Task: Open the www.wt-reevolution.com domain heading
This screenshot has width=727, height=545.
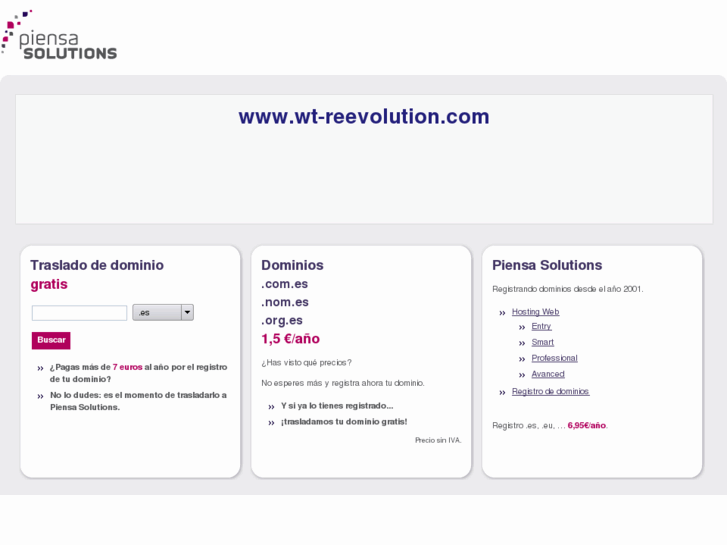Action: [364, 116]
